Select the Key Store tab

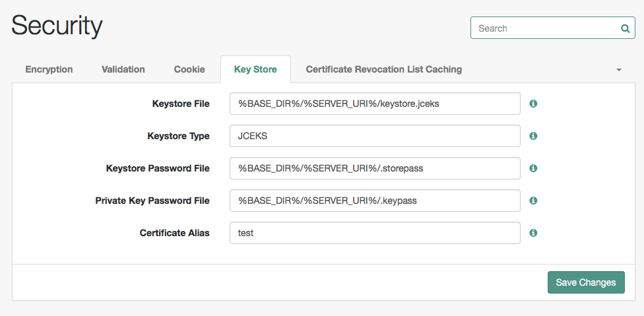tap(255, 69)
